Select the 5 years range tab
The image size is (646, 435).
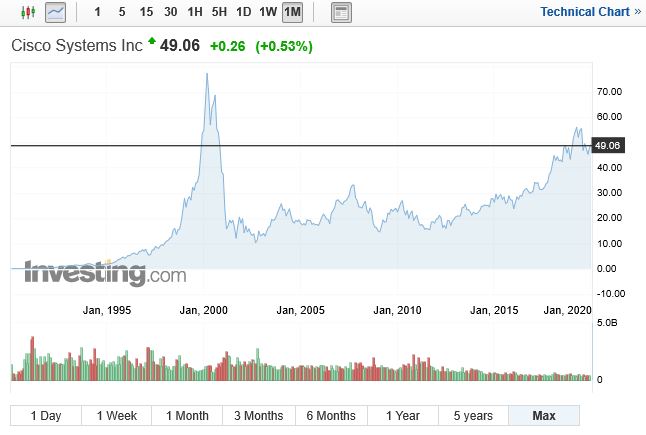pyautogui.click(x=473, y=416)
